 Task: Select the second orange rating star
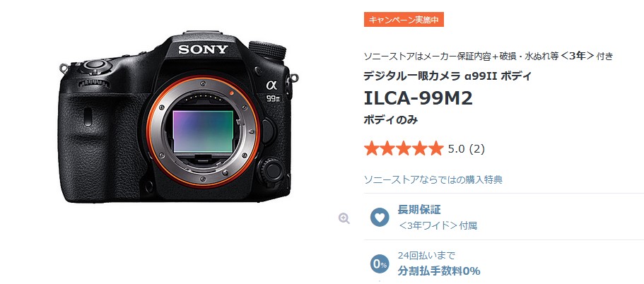click(387, 148)
